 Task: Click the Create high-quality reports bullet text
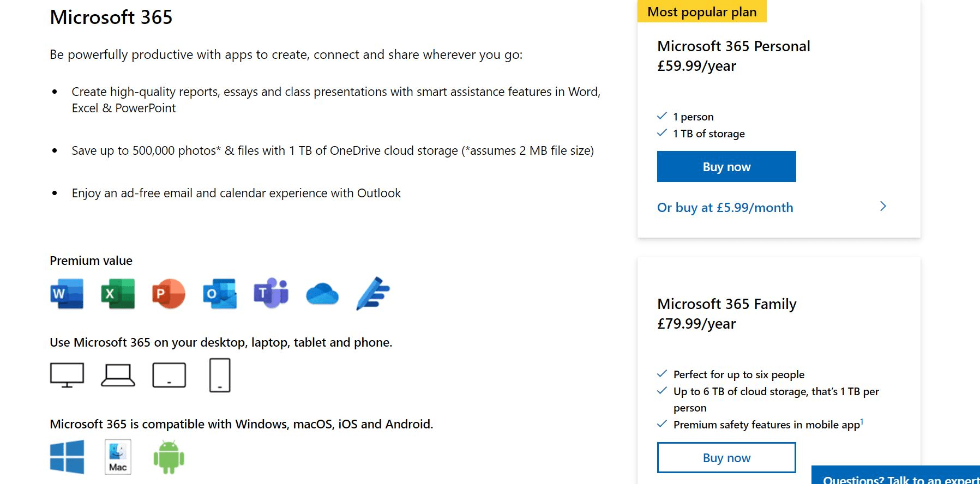coord(336,100)
